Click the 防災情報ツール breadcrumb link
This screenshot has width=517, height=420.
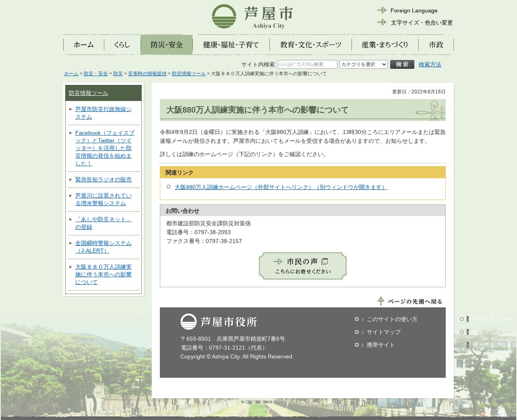[x=189, y=74]
